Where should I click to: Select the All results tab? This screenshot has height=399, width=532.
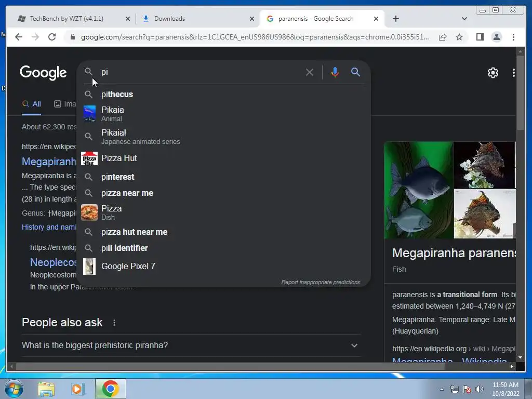[32, 104]
